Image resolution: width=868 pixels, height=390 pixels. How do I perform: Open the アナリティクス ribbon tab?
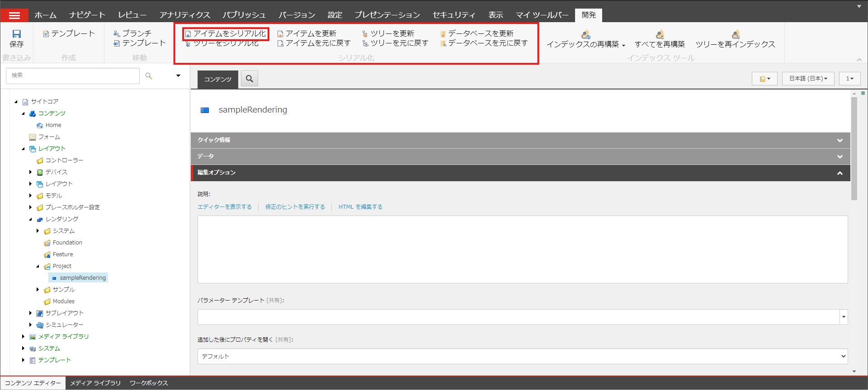pos(184,15)
